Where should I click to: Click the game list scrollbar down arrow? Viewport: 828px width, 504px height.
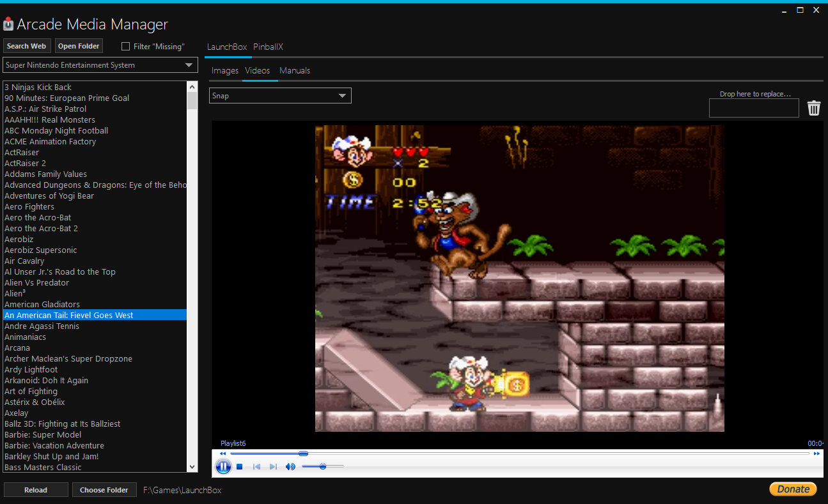tap(192, 467)
